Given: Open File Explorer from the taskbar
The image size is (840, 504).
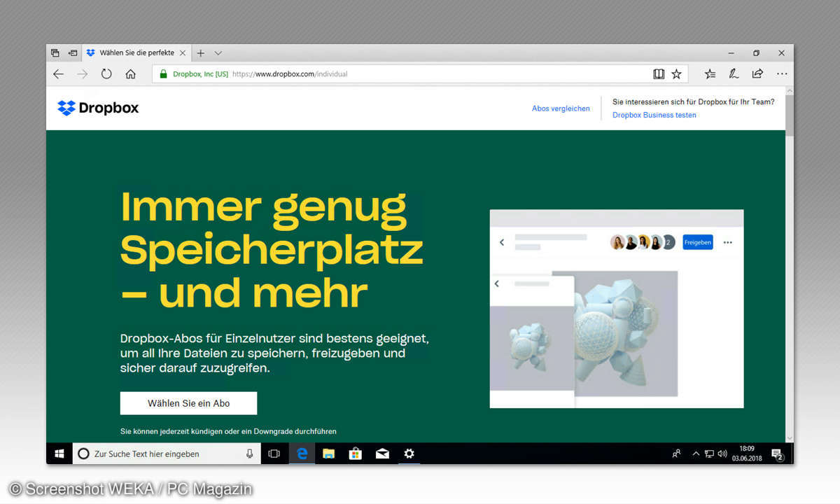Looking at the screenshot, I should 328,454.
